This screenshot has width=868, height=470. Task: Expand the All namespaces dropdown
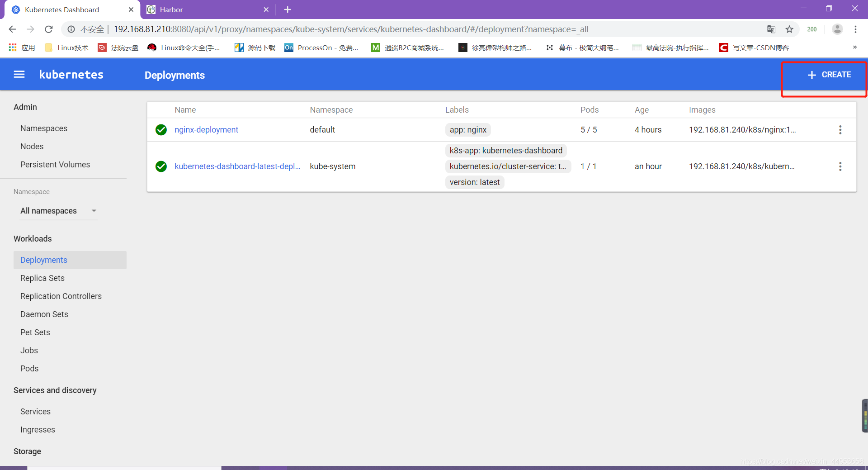(x=59, y=211)
